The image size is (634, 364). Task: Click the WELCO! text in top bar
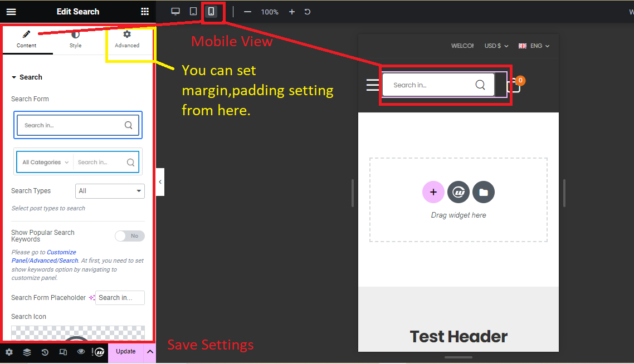click(462, 46)
